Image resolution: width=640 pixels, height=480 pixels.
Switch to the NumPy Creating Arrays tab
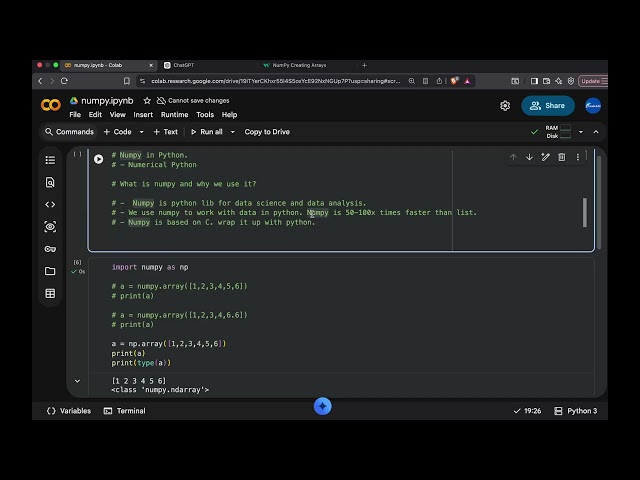click(x=305, y=65)
